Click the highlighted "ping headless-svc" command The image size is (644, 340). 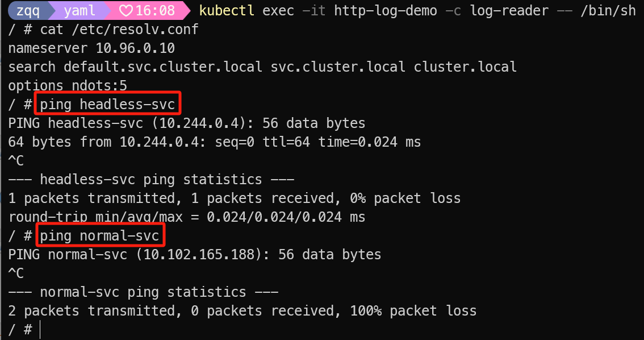[x=107, y=105]
